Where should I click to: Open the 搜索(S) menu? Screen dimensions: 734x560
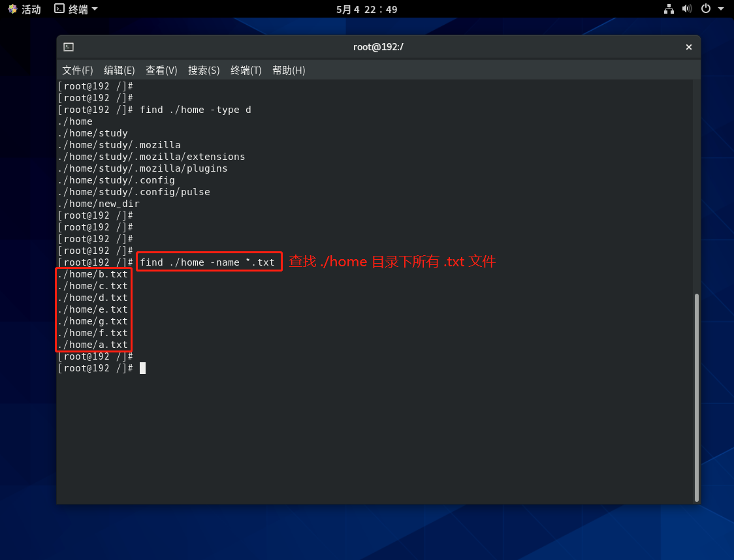click(204, 70)
